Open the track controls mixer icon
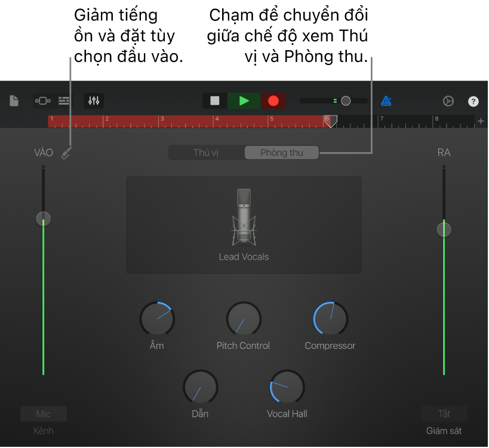The image size is (489, 448). (x=94, y=101)
